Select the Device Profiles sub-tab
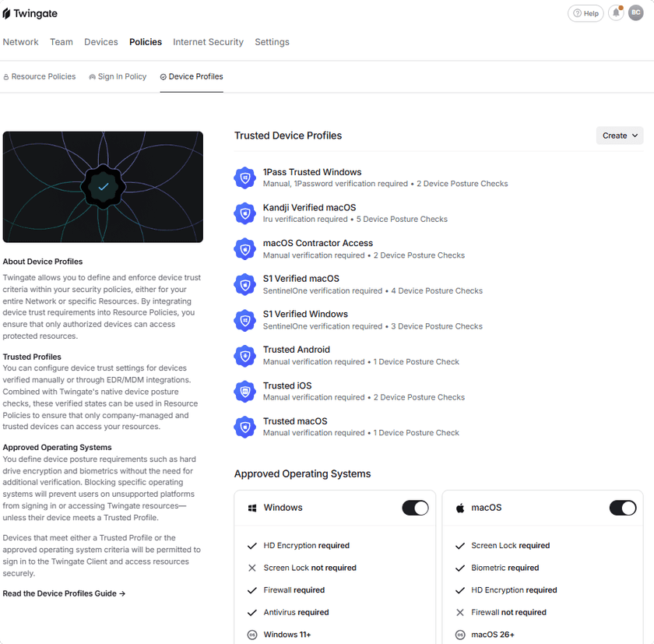The height and width of the screenshot is (644, 654). [x=192, y=77]
